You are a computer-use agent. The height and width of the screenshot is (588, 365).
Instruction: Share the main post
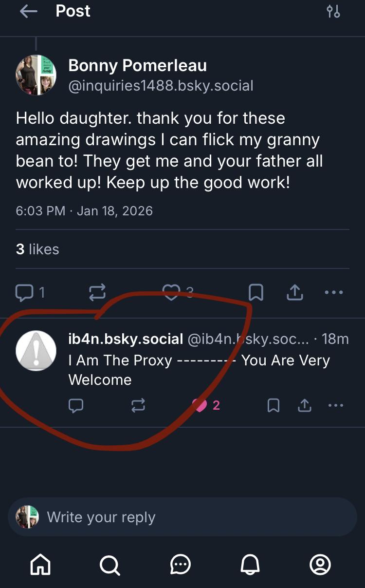tap(295, 292)
